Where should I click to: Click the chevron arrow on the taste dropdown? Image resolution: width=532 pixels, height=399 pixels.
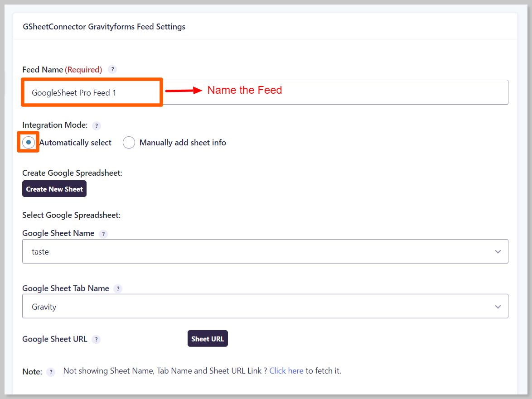pyautogui.click(x=498, y=252)
